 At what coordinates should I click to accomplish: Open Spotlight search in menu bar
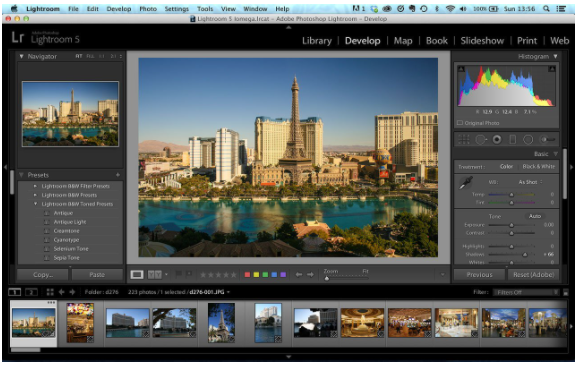tap(546, 9)
